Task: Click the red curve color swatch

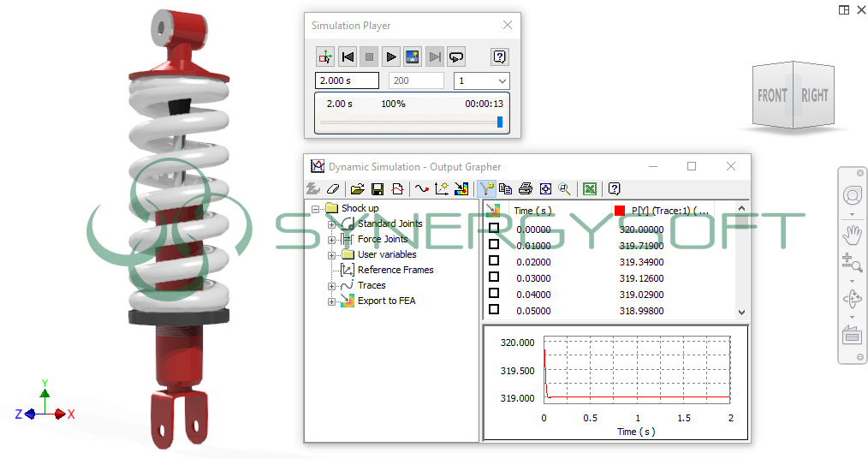Action: click(x=620, y=211)
